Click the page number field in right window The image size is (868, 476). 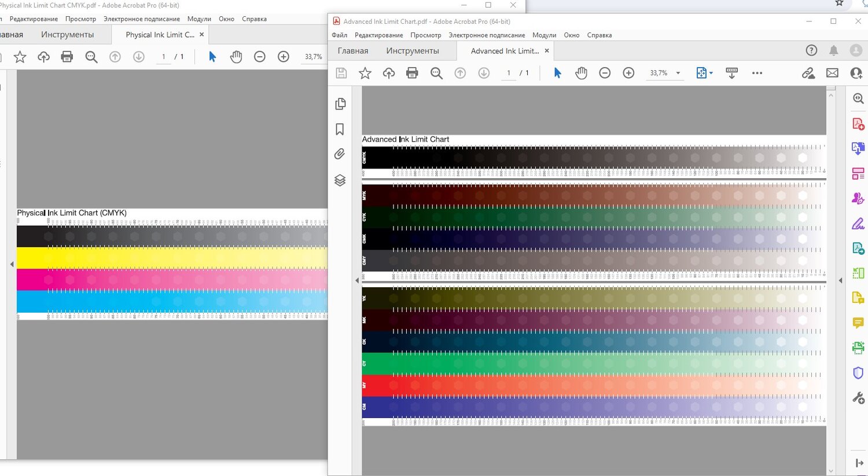509,73
